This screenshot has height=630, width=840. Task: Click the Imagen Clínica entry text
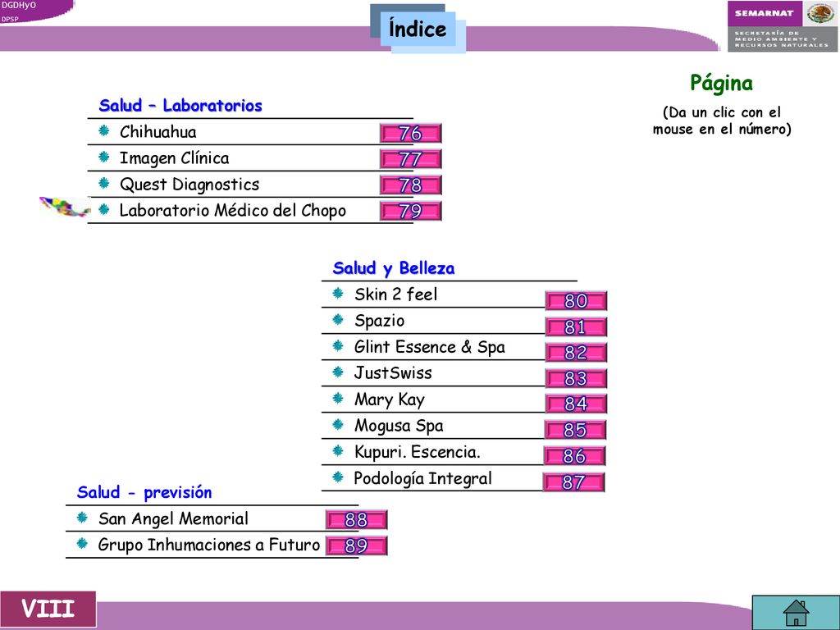coord(174,158)
